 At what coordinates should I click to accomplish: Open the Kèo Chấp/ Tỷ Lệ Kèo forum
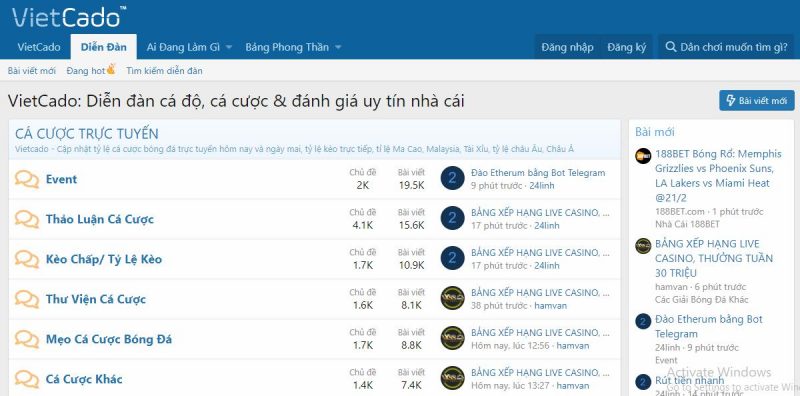coord(104,259)
